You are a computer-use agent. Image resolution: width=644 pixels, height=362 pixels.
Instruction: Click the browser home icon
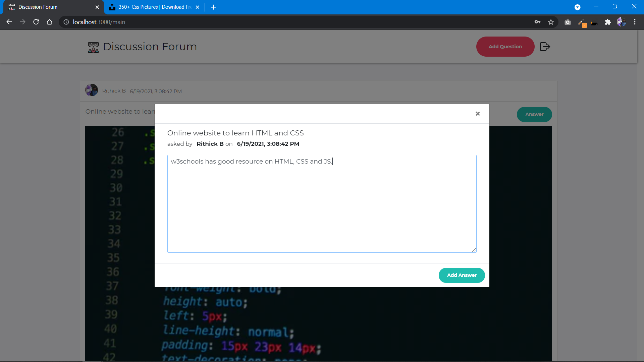coord(50,22)
